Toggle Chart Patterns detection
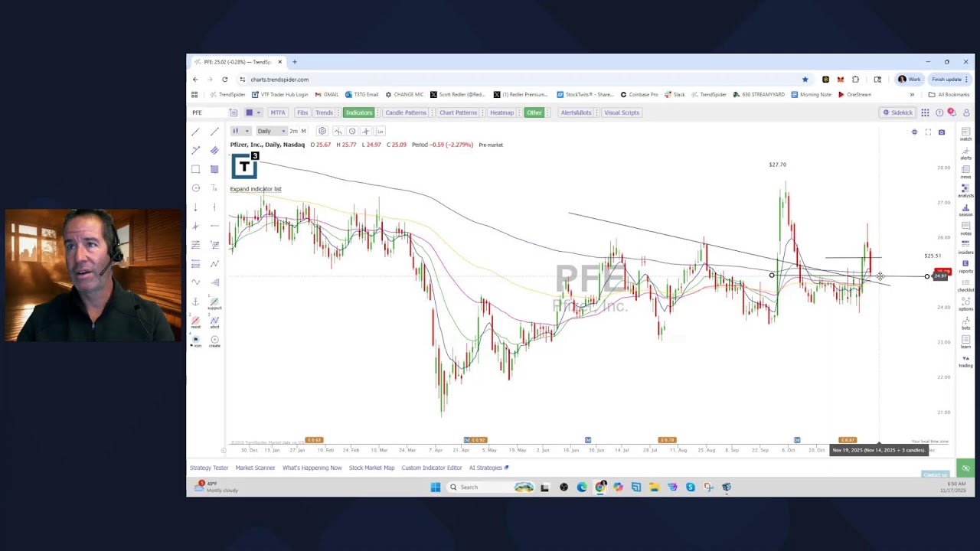The width and height of the screenshot is (980, 551). click(458, 112)
